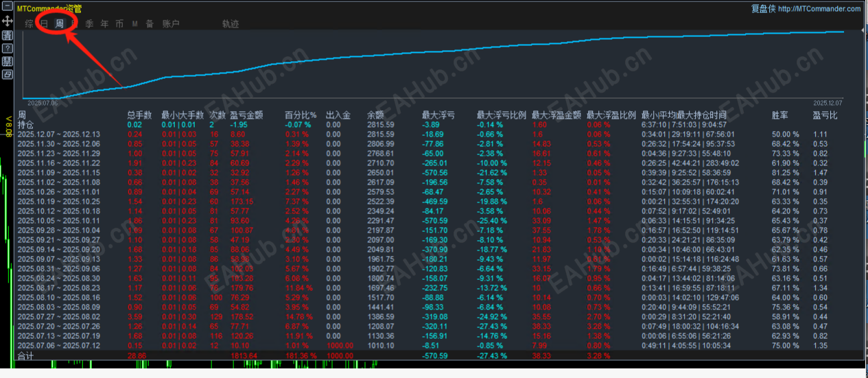868x378 pixels.
Task: Click the V 8.08 version label
Action: [x=8, y=126]
